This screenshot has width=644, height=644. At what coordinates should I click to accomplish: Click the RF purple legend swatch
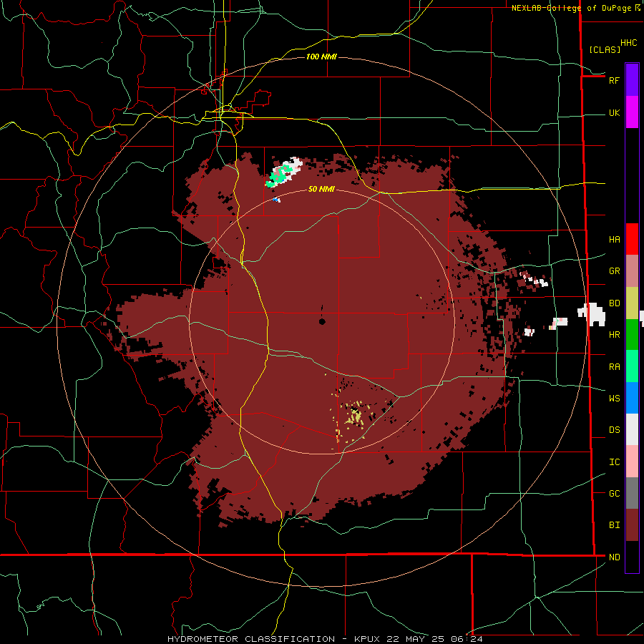(632, 80)
